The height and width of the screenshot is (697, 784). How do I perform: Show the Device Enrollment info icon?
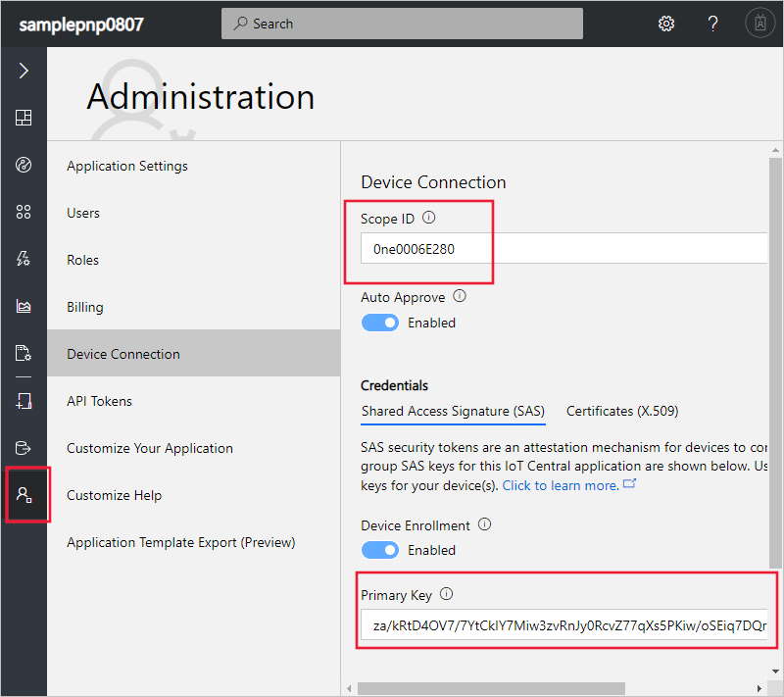[484, 524]
